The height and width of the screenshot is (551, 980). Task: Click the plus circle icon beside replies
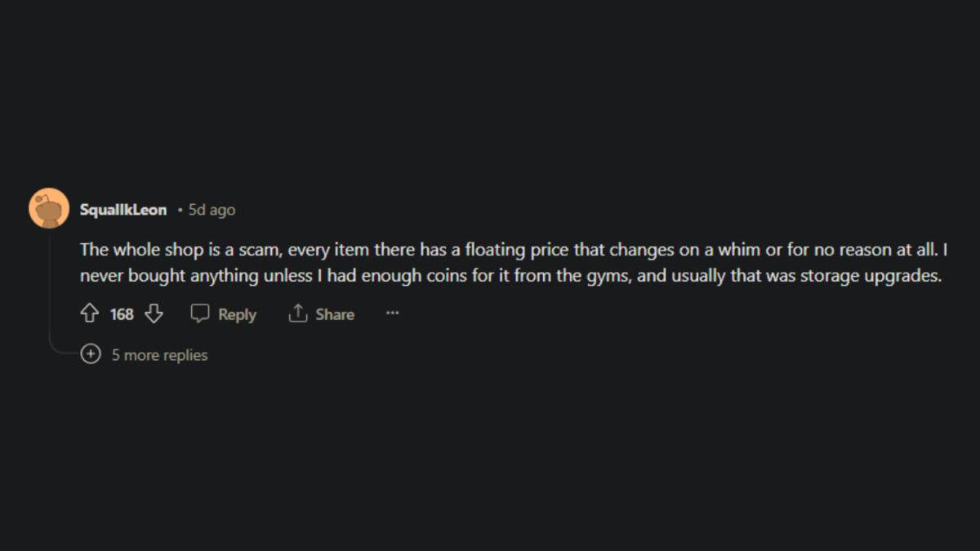coord(90,355)
